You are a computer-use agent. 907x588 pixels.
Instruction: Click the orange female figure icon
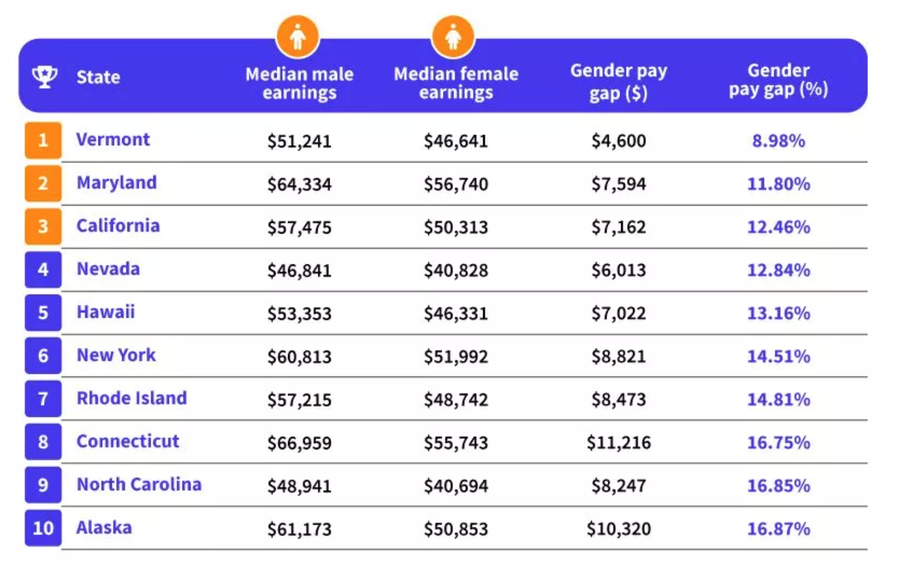click(453, 37)
